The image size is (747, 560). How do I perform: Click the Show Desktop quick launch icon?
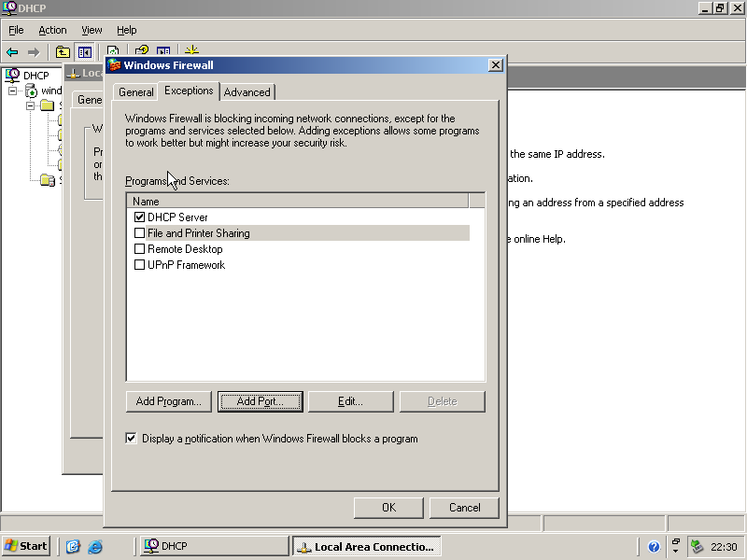pos(73,547)
